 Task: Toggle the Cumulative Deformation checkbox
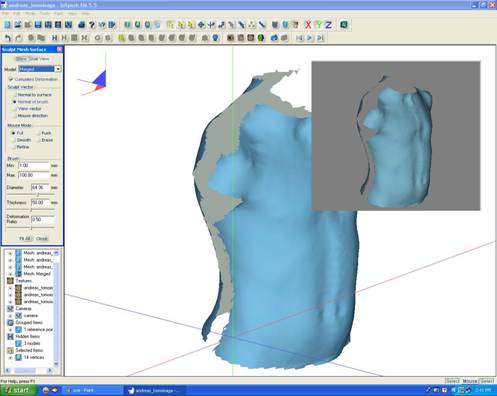click(11, 79)
